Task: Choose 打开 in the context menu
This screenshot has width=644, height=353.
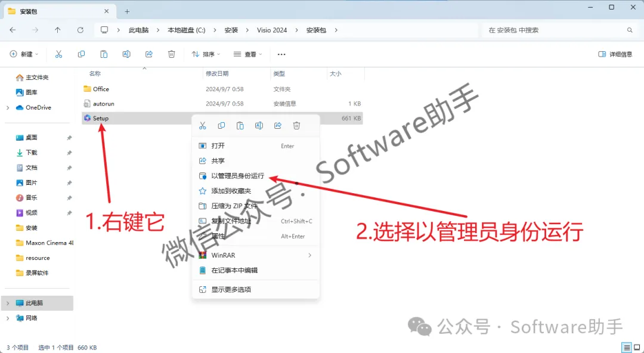Action: click(x=256, y=146)
